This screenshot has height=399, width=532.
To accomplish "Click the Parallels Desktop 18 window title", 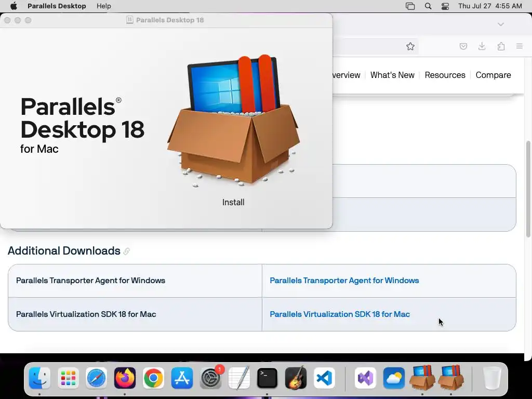I will click(x=170, y=20).
